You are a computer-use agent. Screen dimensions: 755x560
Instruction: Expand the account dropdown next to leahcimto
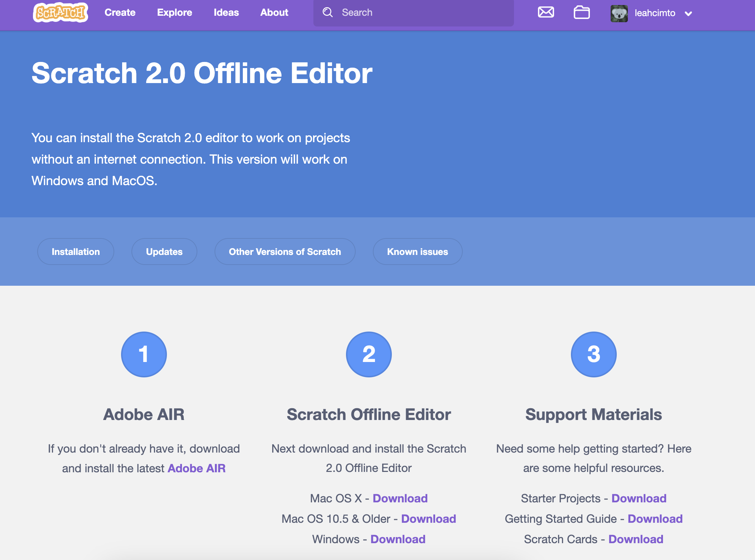tap(688, 14)
